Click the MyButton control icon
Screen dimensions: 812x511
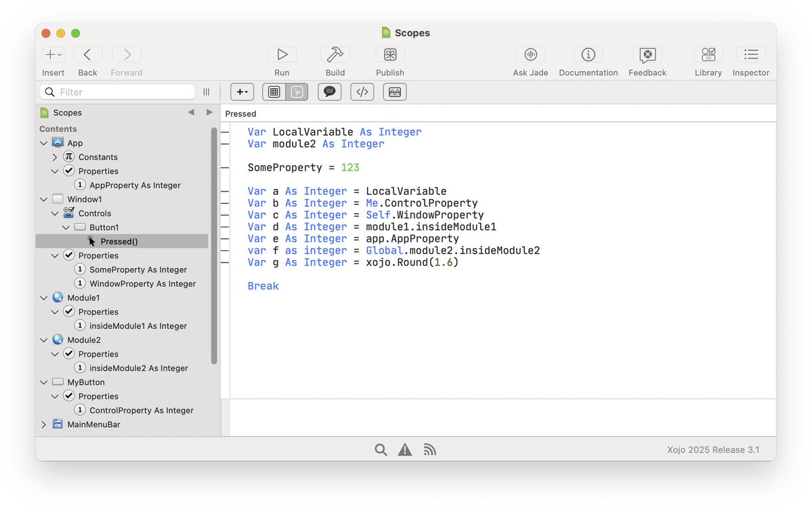coord(58,382)
